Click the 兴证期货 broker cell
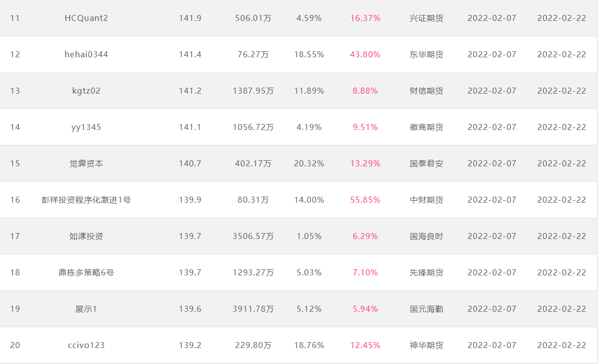598x364 pixels. coord(426,18)
